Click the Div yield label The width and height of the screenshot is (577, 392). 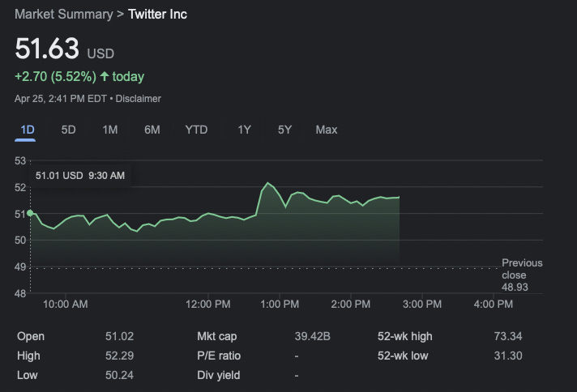point(219,376)
